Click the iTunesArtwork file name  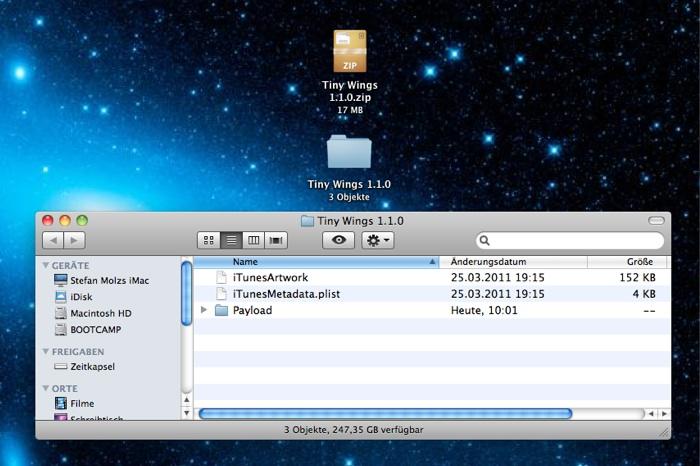coord(271,278)
